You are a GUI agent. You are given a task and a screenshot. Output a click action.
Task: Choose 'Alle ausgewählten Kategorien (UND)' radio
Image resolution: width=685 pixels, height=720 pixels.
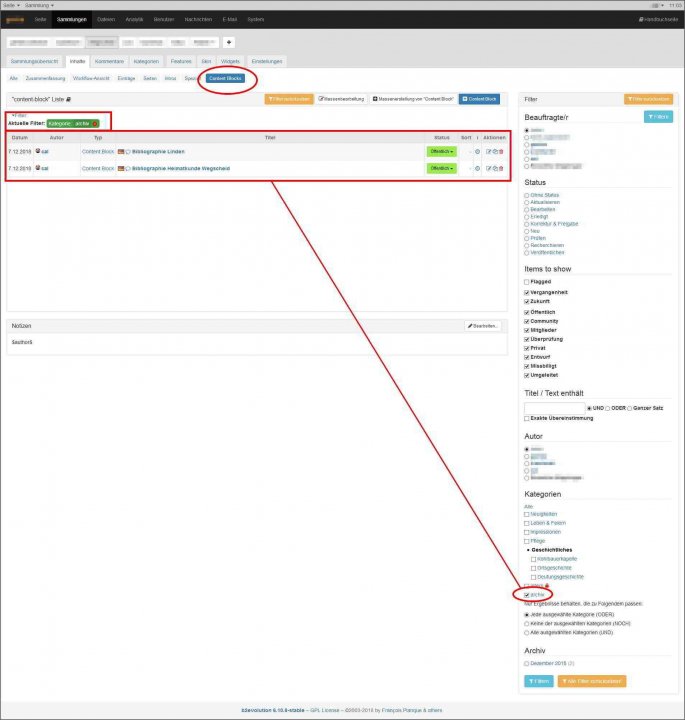(x=527, y=633)
